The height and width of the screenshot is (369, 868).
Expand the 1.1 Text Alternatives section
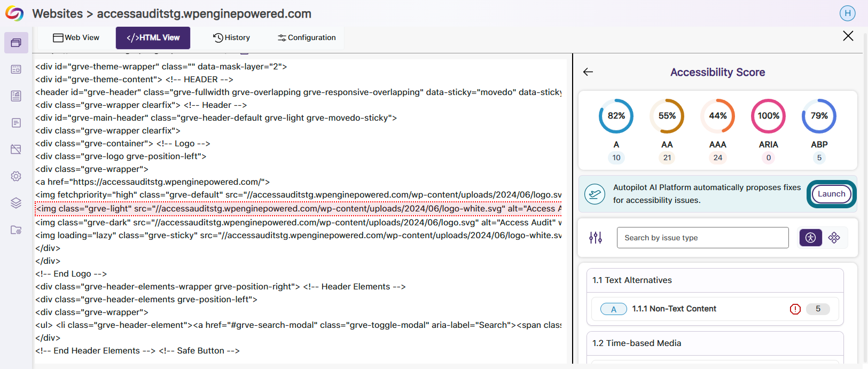pyautogui.click(x=715, y=280)
